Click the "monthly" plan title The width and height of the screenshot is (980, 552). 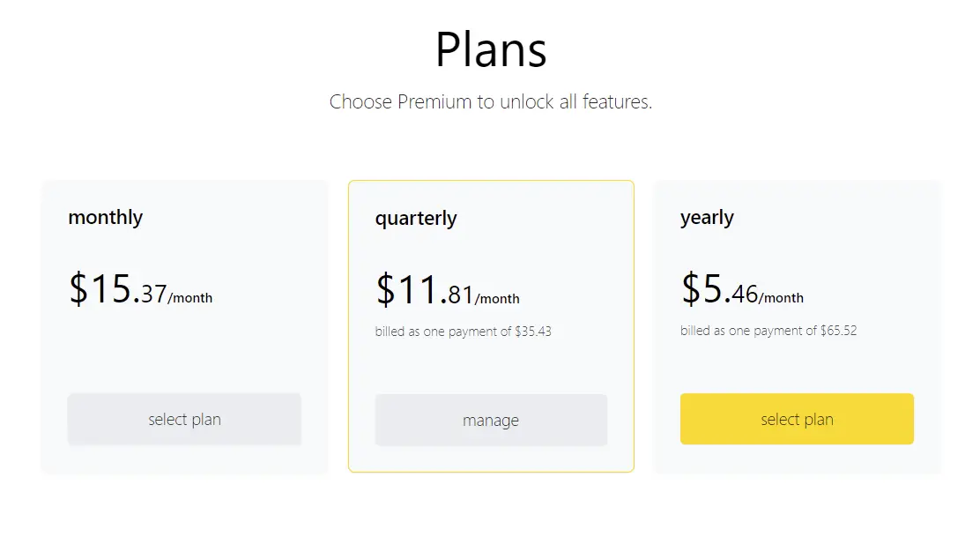(x=106, y=217)
